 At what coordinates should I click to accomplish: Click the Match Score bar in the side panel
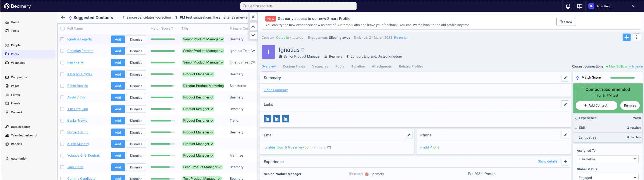pyautogui.click(x=622, y=78)
